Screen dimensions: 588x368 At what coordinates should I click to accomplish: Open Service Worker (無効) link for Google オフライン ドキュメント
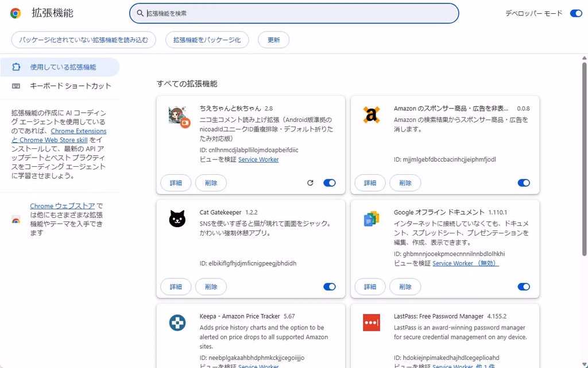(x=465, y=263)
